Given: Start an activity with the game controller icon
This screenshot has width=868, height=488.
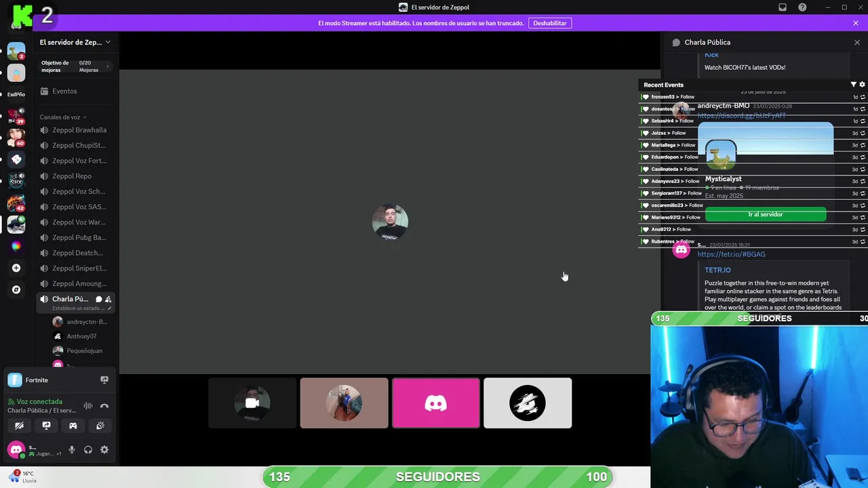Looking at the screenshot, I should point(73,426).
